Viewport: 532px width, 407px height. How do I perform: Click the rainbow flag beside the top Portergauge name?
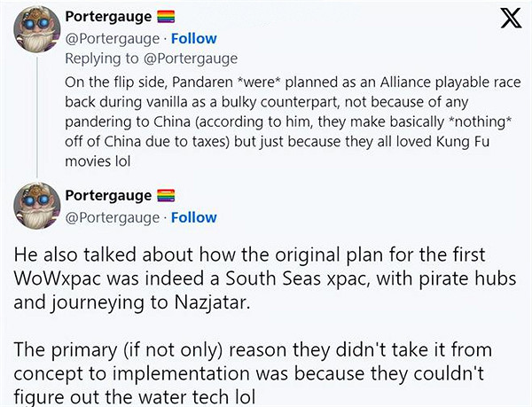pyautogui.click(x=166, y=18)
